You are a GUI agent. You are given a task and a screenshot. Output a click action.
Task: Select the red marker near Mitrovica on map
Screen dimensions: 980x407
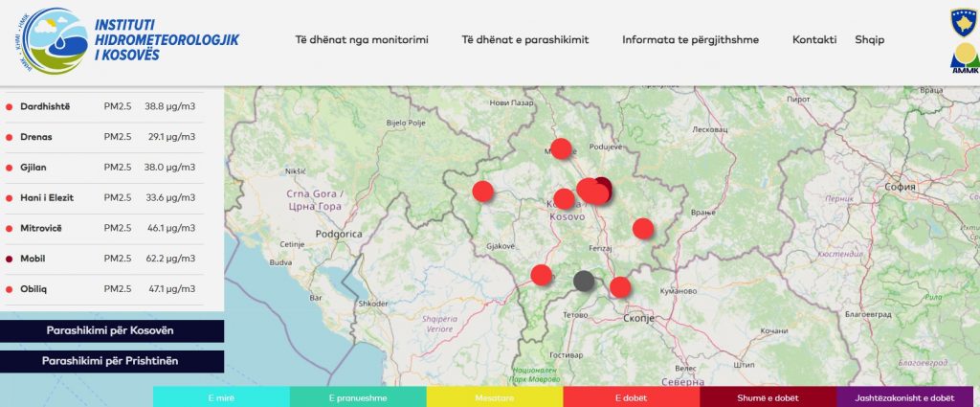562,148
